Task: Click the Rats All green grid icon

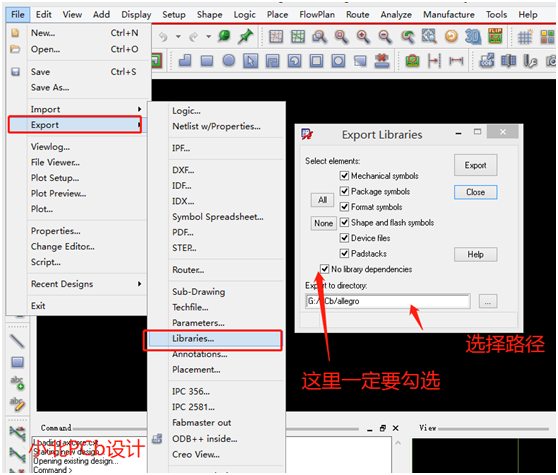Action: (x=298, y=36)
